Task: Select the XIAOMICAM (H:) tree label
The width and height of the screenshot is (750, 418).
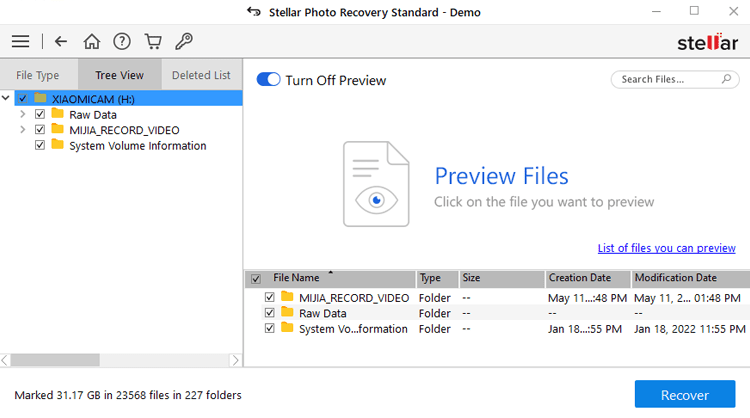Action: (x=93, y=99)
